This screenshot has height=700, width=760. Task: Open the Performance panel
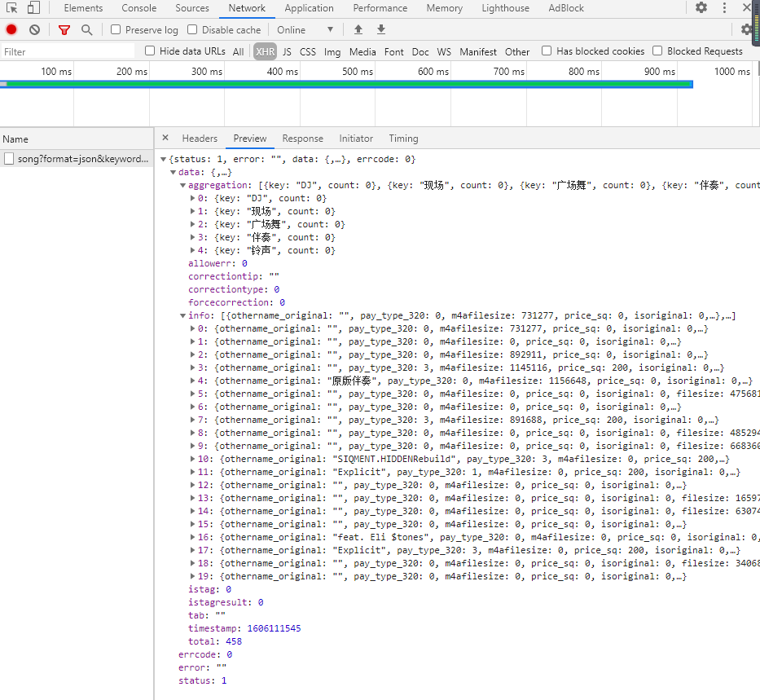(380, 8)
